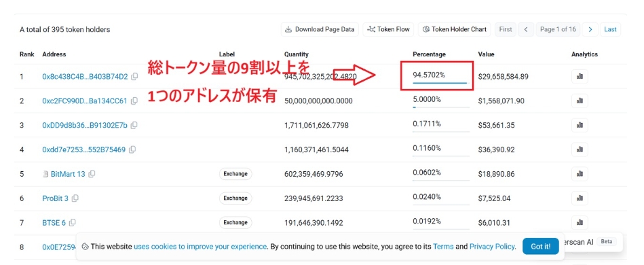
Task: Go to next page arrow
Action: point(590,29)
